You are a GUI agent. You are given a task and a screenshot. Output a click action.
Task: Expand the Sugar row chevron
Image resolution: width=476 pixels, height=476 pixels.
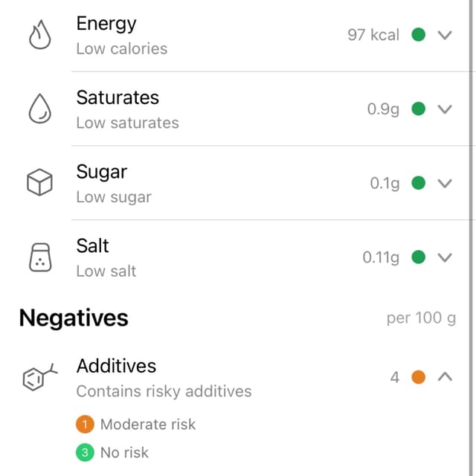coord(445,183)
